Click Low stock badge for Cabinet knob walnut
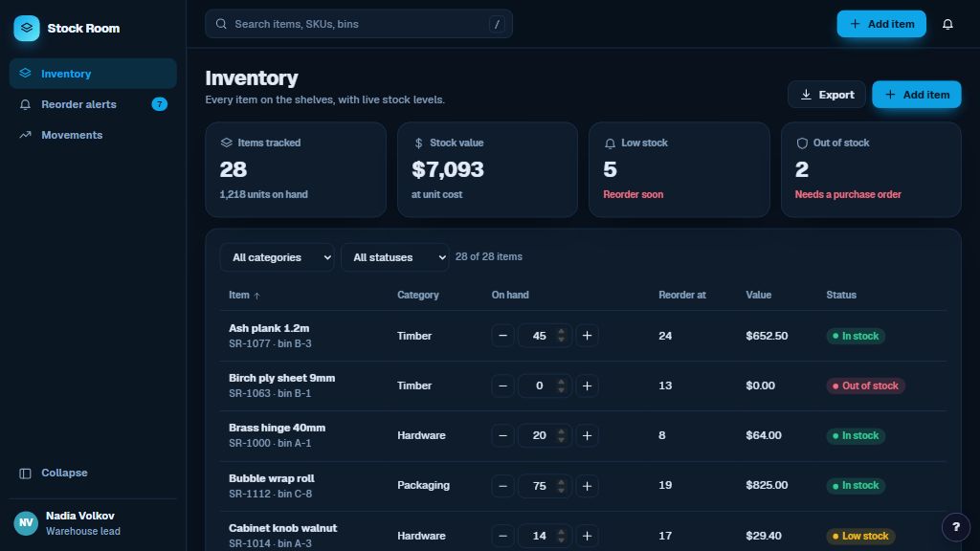980x551 pixels. [860, 536]
